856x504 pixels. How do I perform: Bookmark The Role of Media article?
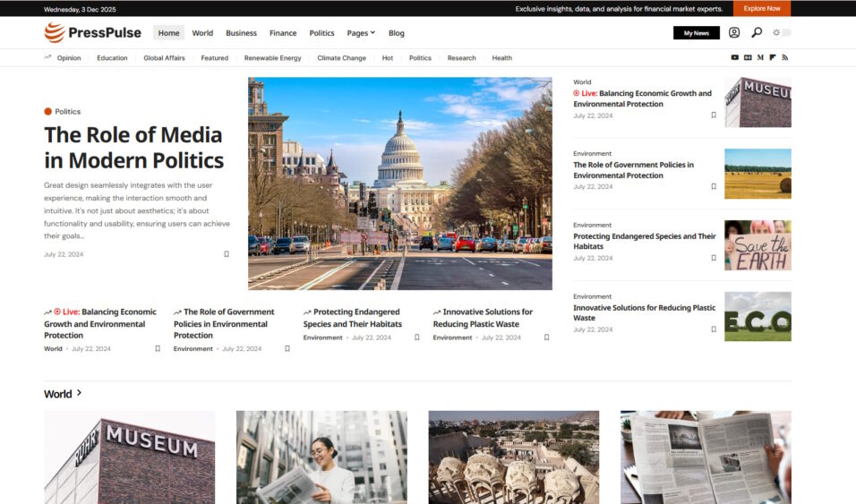tap(227, 254)
